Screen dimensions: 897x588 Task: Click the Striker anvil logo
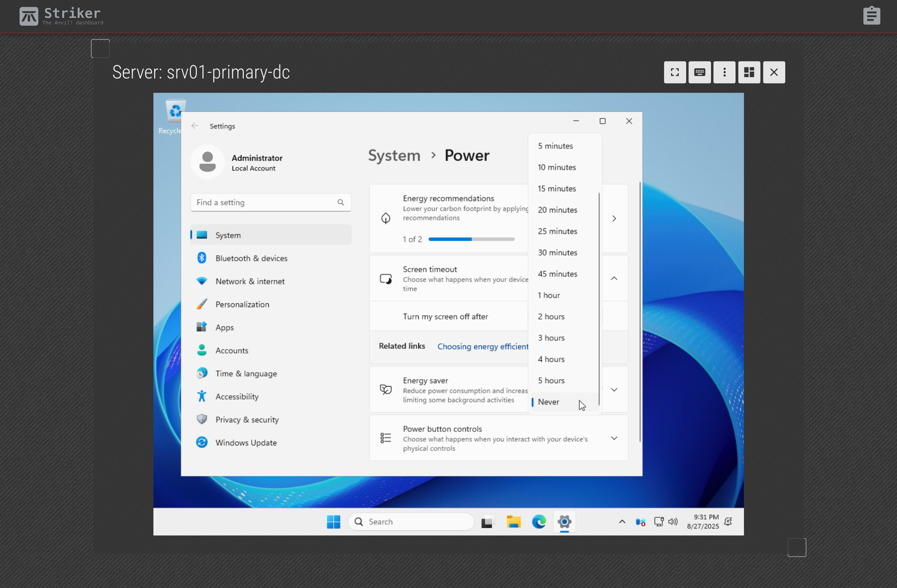(29, 16)
